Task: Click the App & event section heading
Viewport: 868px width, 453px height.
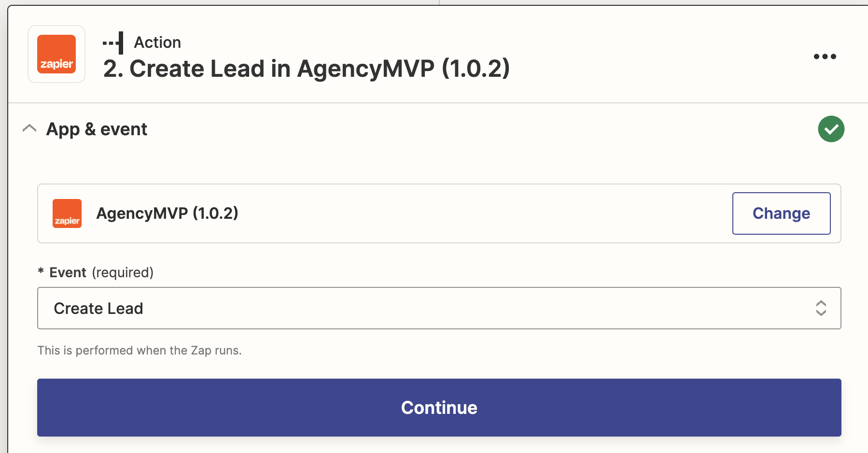Action: (97, 129)
